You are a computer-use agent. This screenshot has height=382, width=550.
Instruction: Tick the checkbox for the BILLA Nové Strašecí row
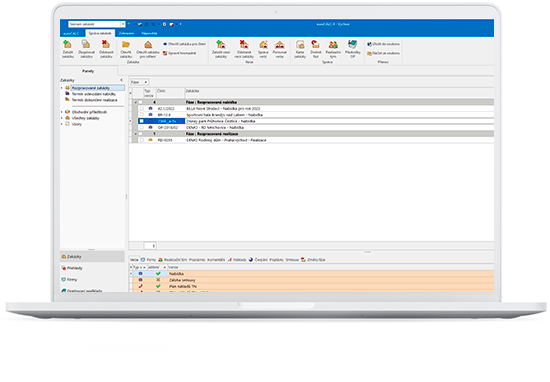tap(141, 109)
